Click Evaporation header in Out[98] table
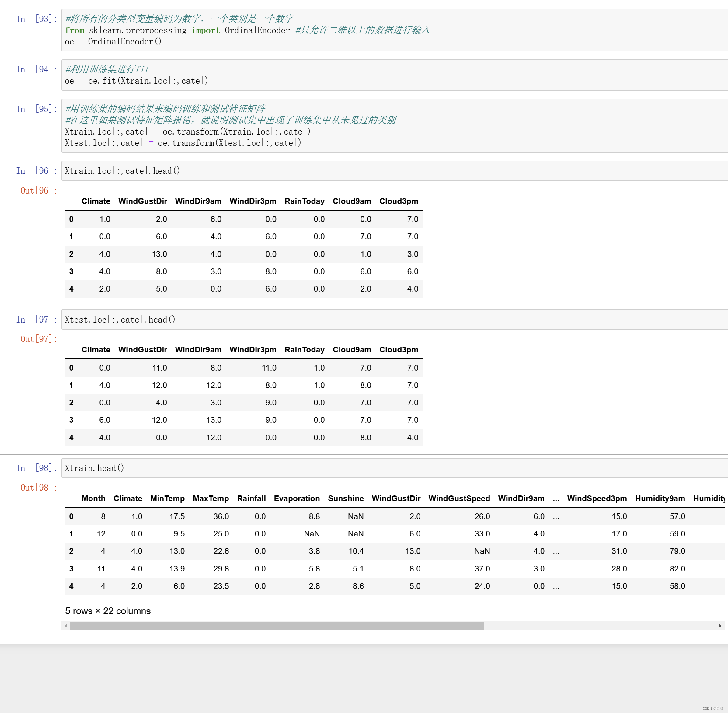The image size is (728, 713). click(297, 498)
